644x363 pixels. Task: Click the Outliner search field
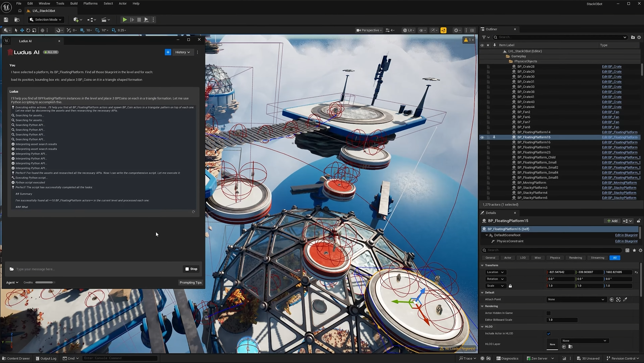(560, 37)
